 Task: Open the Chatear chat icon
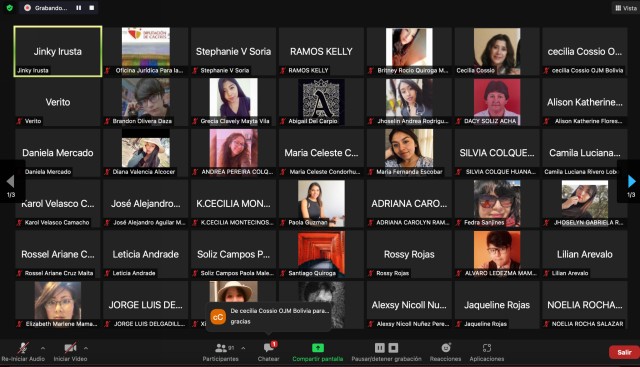coord(269,347)
